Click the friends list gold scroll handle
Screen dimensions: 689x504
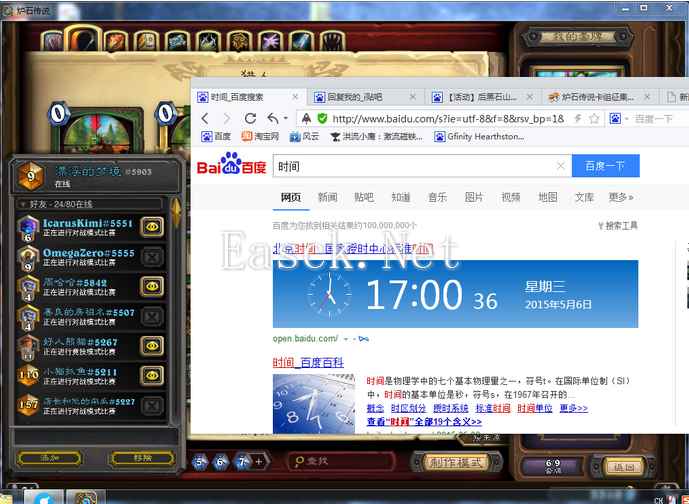[176, 212]
